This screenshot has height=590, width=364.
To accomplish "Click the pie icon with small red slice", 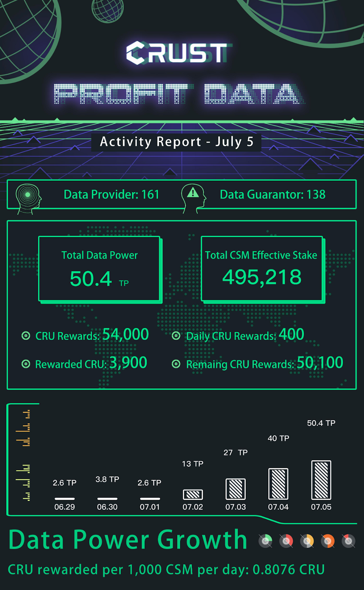I will coord(349,541).
